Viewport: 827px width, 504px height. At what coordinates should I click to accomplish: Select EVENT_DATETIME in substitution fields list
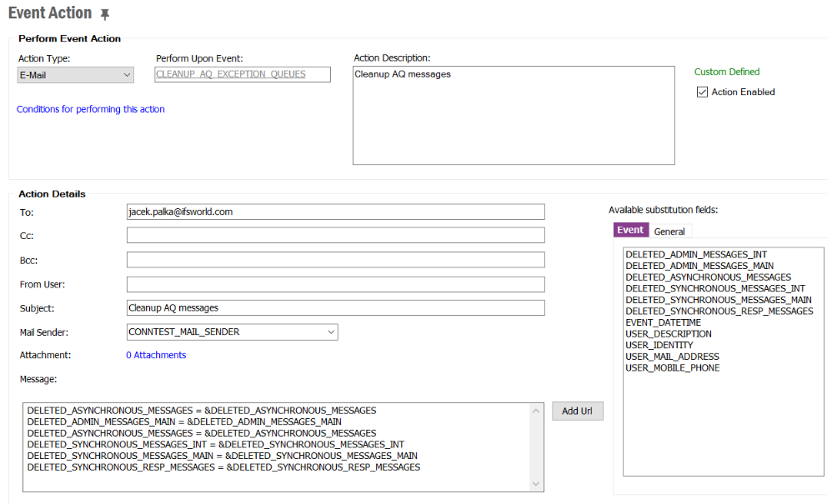(x=664, y=322)
